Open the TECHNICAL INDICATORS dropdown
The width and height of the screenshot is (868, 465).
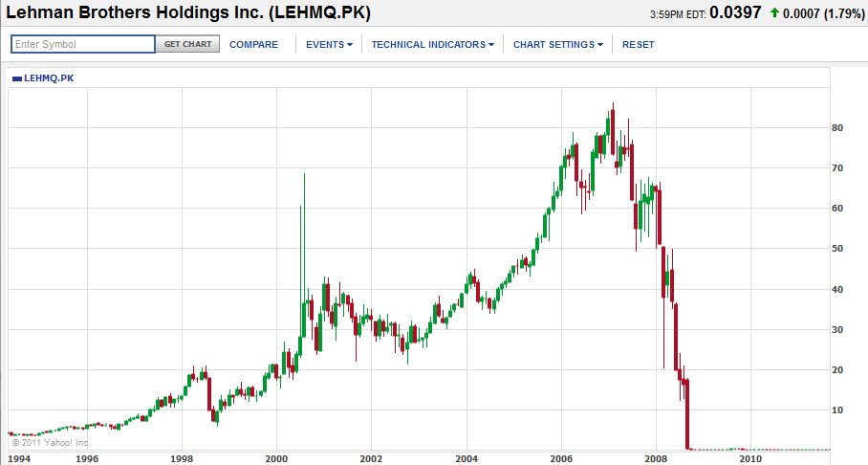(x=432, y=44)
